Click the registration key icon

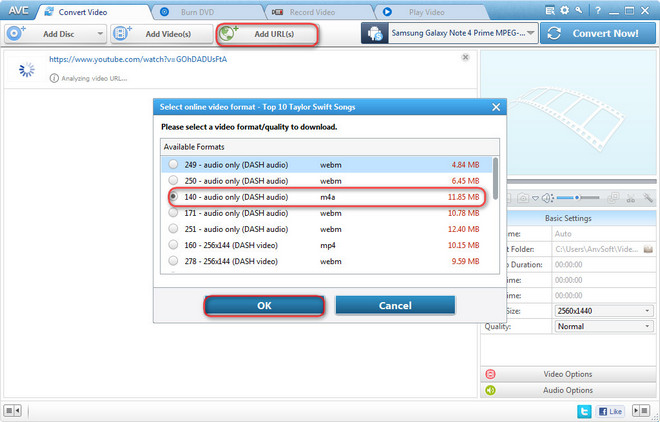pyautogui.click(x=579, y=10)
